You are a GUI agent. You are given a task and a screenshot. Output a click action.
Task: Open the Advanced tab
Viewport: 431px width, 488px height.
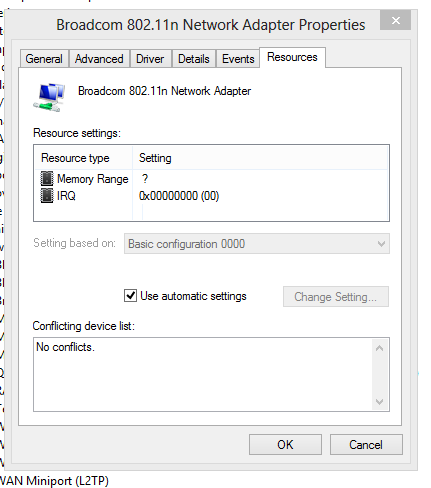(x=99, y=59)
